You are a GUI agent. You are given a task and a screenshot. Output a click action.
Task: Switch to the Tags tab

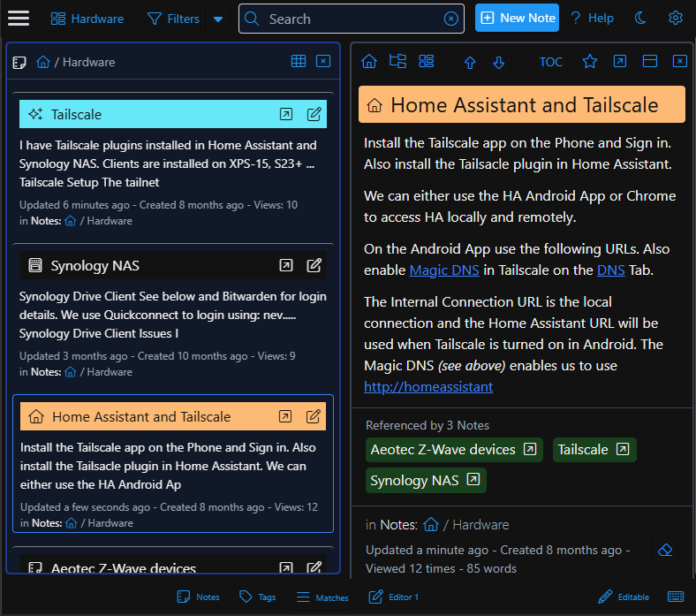(x=257, y=597)
